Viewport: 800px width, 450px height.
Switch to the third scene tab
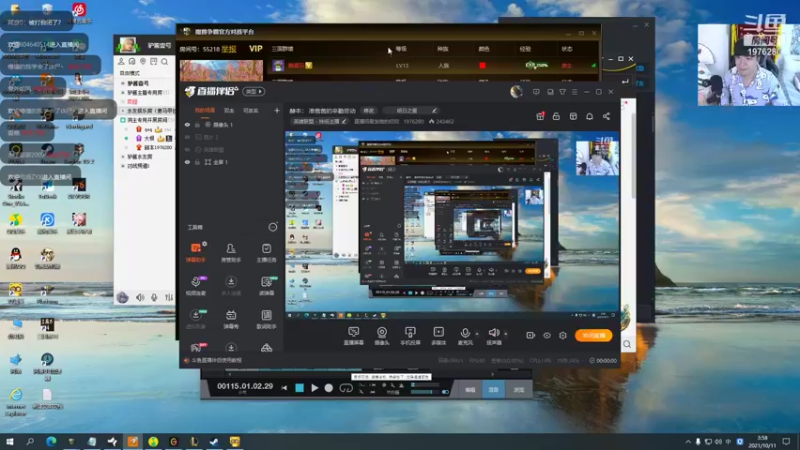pos(251,110)
